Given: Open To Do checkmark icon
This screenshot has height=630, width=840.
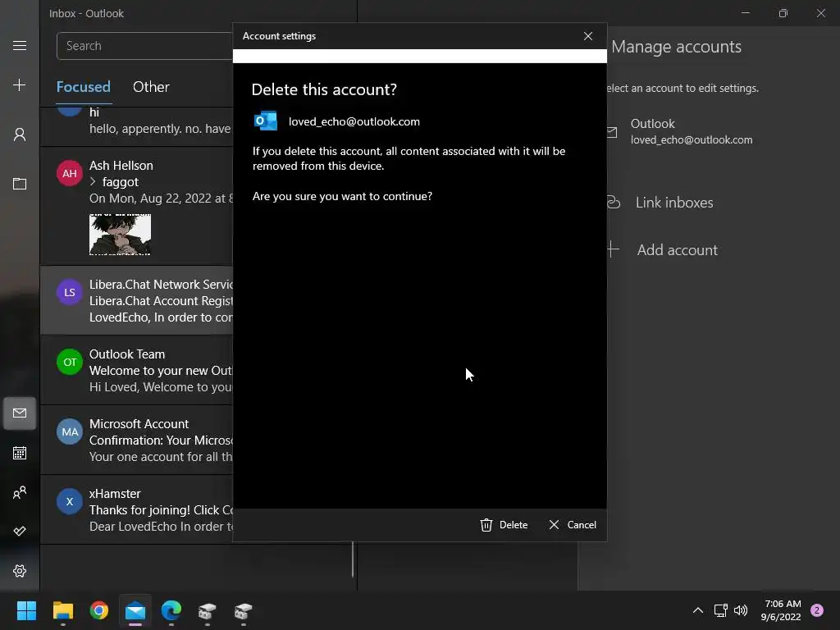Looking at the screenshot, I should [x=20, y=531].
